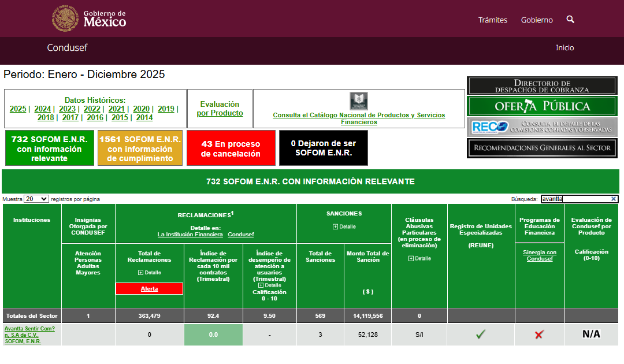
Task: Open historical data for 2021
Action: [x=117, y=109]
